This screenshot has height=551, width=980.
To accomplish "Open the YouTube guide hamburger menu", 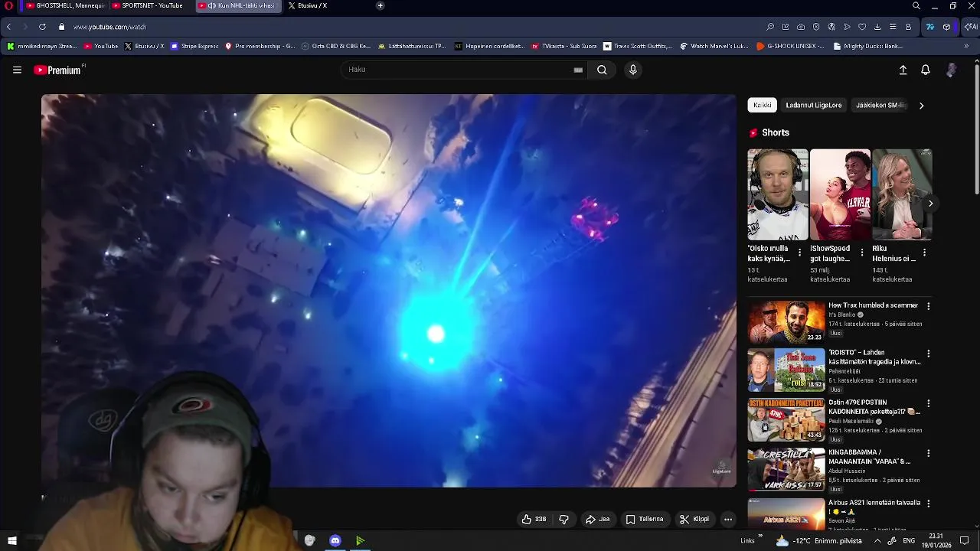I will pyautogui.click(x=17, y=70).
